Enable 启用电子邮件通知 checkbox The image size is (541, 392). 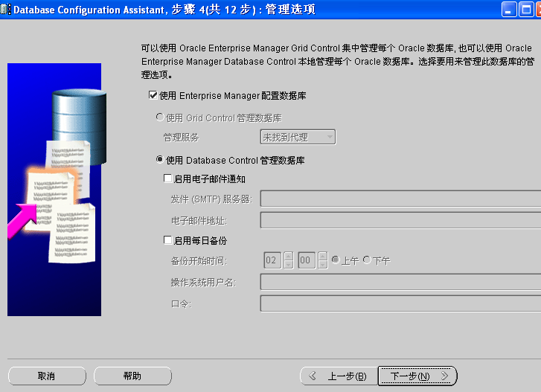167,179
